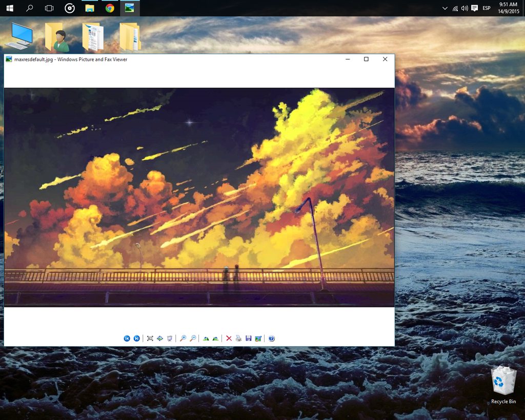Select the This PC desktop icon
The width and height of the screenshot is (525, 420).
point(20,36)
